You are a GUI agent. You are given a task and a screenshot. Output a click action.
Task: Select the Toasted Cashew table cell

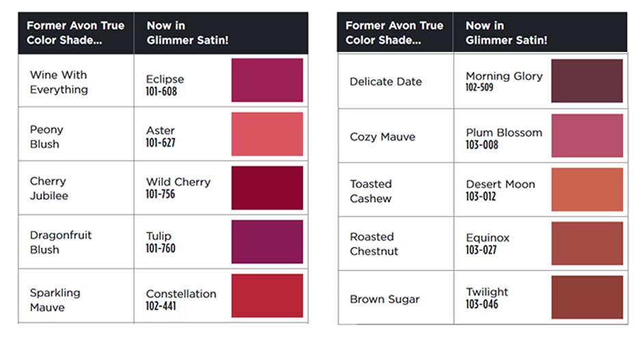[x=396, y=189]
